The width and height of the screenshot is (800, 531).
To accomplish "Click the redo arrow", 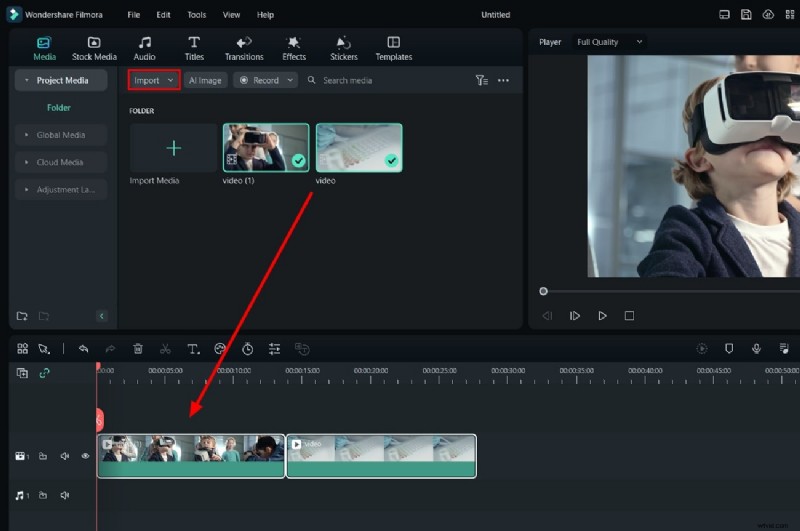I will pyautogui.click(x=110, y=349).
